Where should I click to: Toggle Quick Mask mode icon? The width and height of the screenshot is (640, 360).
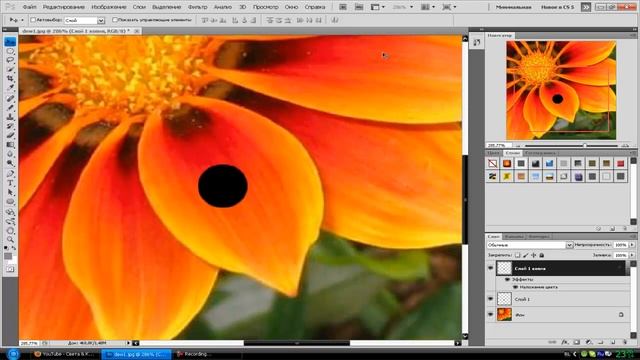(x=11, y=269)
